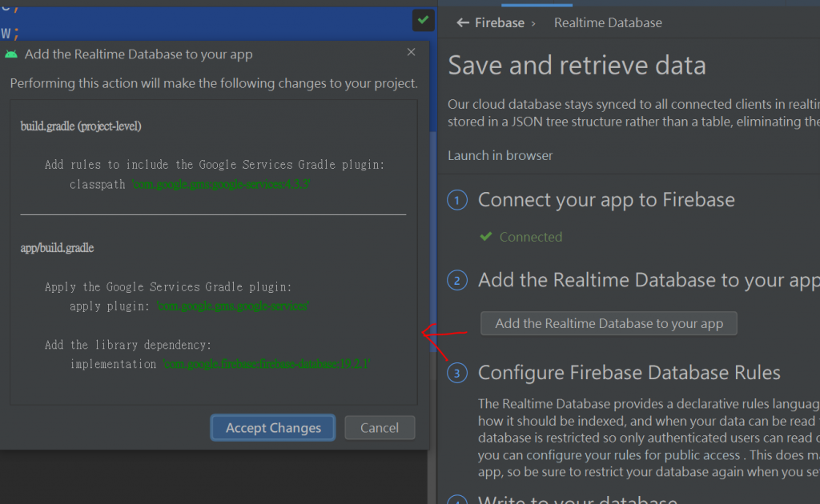Click the green checkmark inspection icon

pos(423,20)
